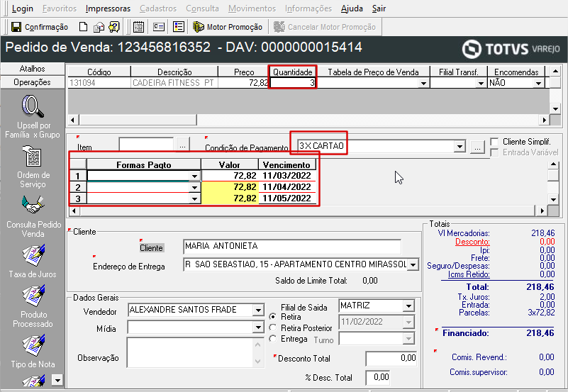
Task: Expand Filial de Saída MATRIZ dropdown
Action: point(408,306)
